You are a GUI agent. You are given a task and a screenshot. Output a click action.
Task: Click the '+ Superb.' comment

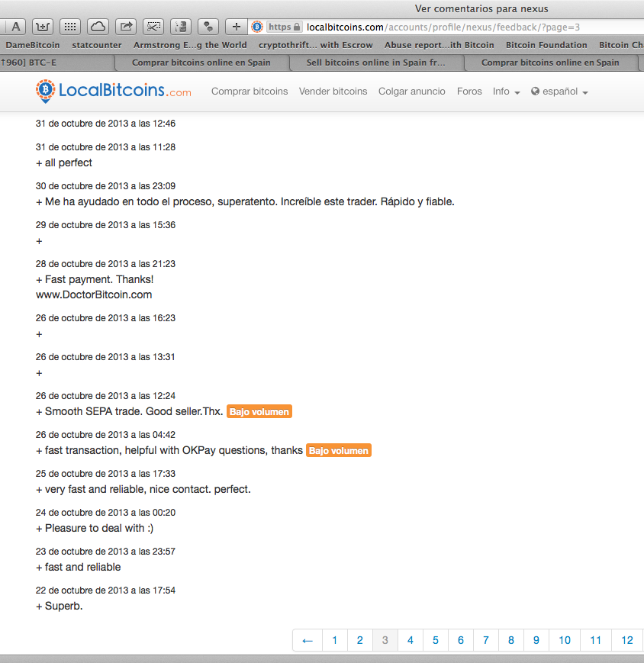[60, 606]
